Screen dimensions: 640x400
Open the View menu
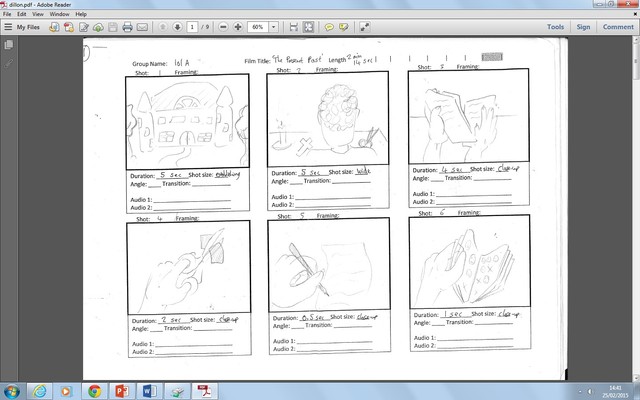pyautogui.click(x=38, y=14)
